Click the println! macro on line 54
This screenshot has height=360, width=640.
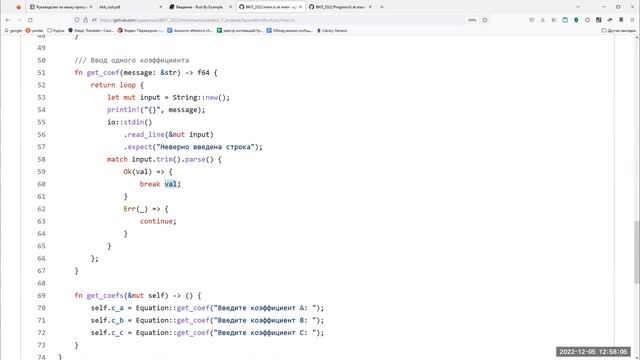coord(123,110)
